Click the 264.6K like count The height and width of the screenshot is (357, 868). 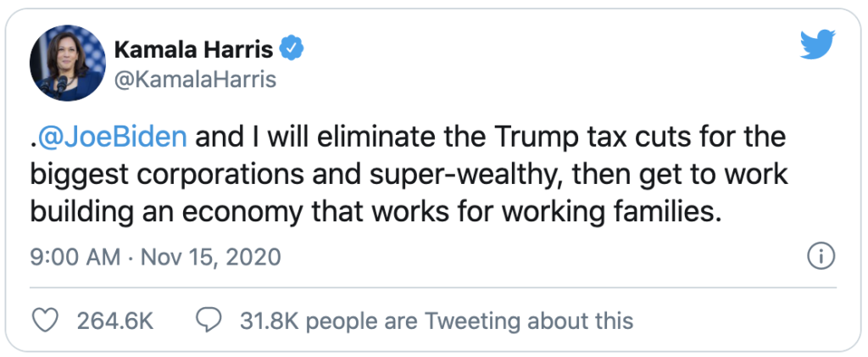(x=114, y=321)
